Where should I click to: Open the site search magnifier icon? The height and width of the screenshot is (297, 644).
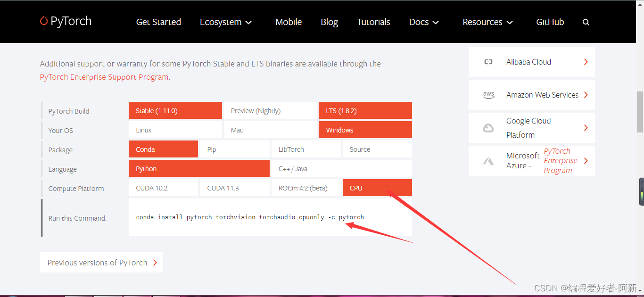[x=586, y=22]
